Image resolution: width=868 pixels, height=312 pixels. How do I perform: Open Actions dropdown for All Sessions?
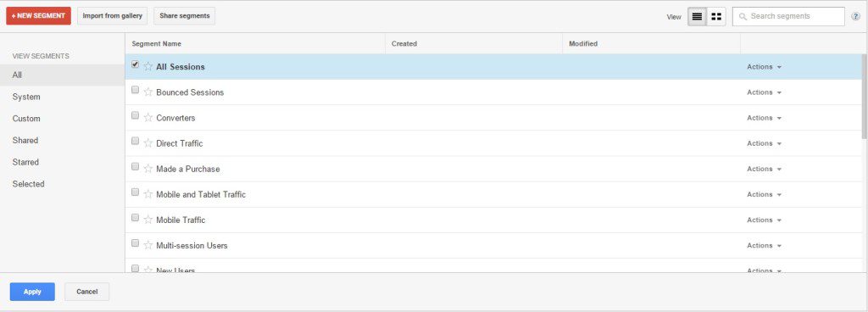click(764, 66)
